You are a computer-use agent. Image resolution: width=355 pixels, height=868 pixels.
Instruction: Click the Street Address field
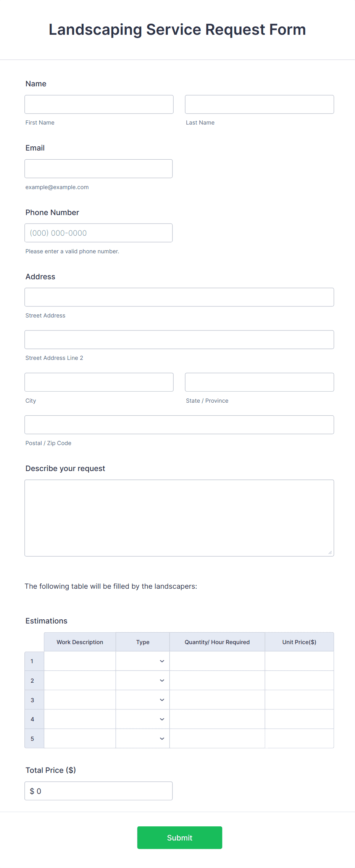(179, 297)
